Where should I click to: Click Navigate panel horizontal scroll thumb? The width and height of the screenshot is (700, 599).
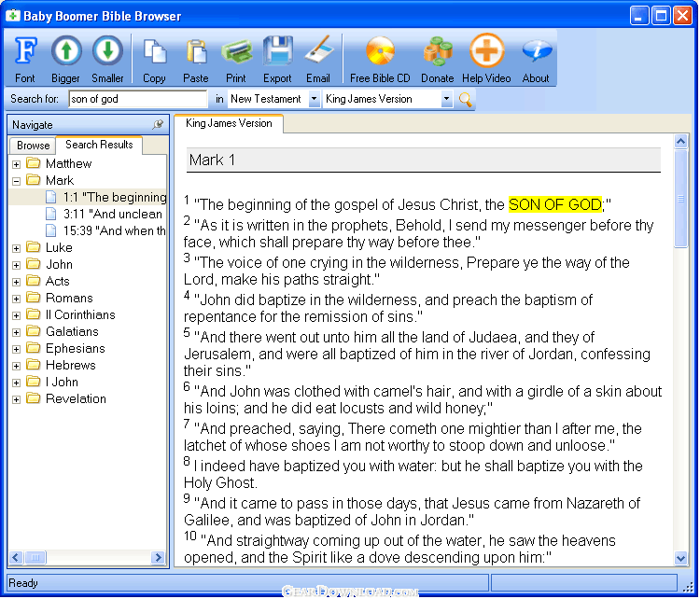35,558
